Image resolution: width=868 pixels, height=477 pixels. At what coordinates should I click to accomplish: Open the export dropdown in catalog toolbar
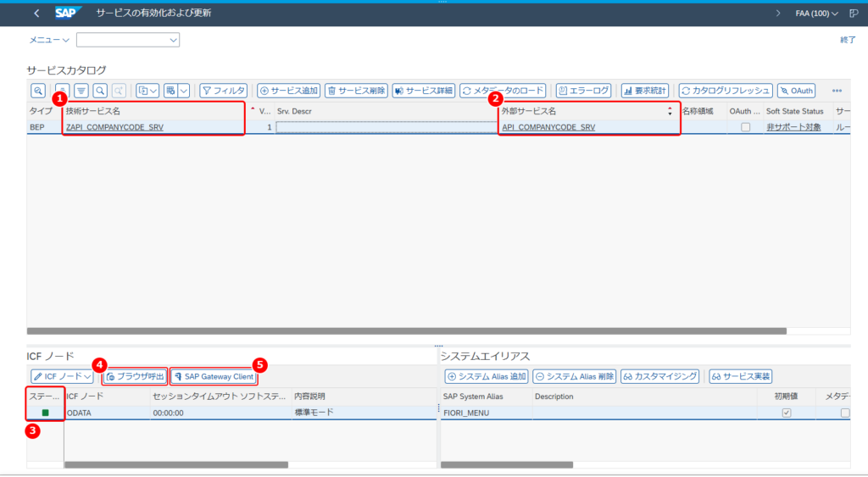[147, 91]
